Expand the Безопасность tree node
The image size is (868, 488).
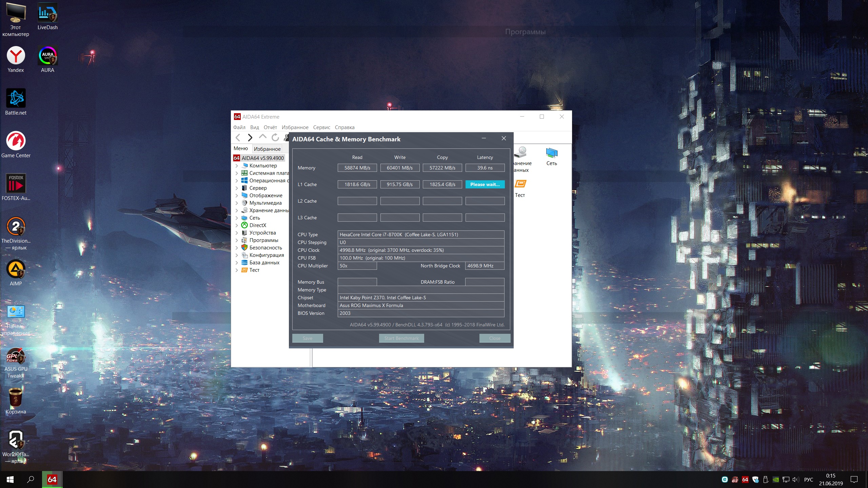(x=237, y=248)
